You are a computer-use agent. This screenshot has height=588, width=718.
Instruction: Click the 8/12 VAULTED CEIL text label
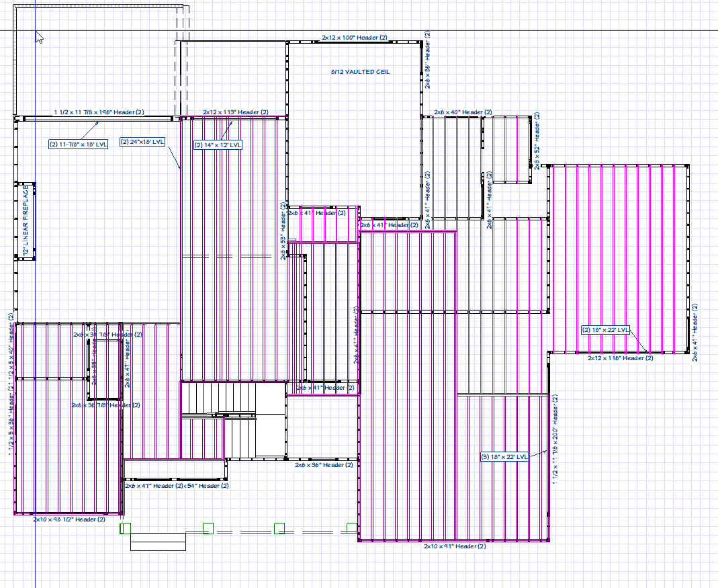pyautogui.click(x=361, y=71)
